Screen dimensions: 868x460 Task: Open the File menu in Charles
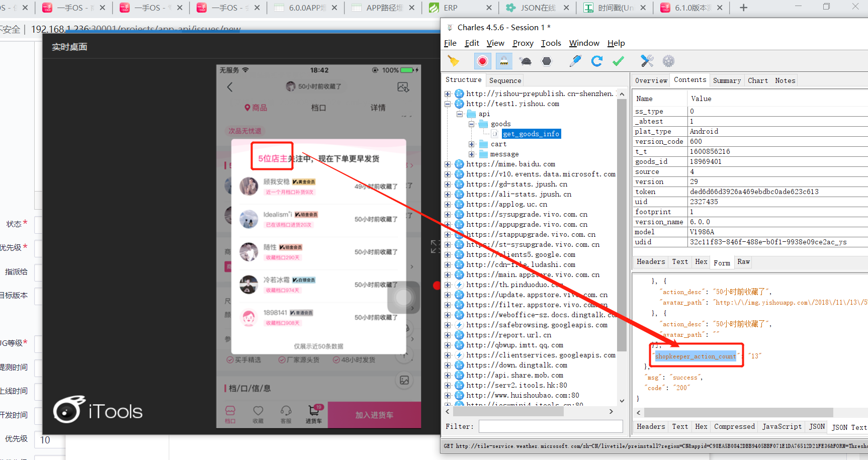450,43
